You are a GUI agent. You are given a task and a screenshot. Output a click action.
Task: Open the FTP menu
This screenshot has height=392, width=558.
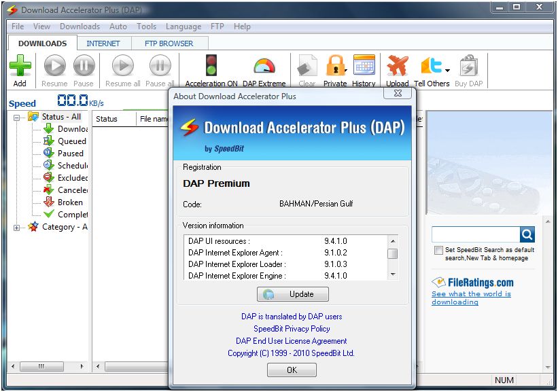click(217, 26)
